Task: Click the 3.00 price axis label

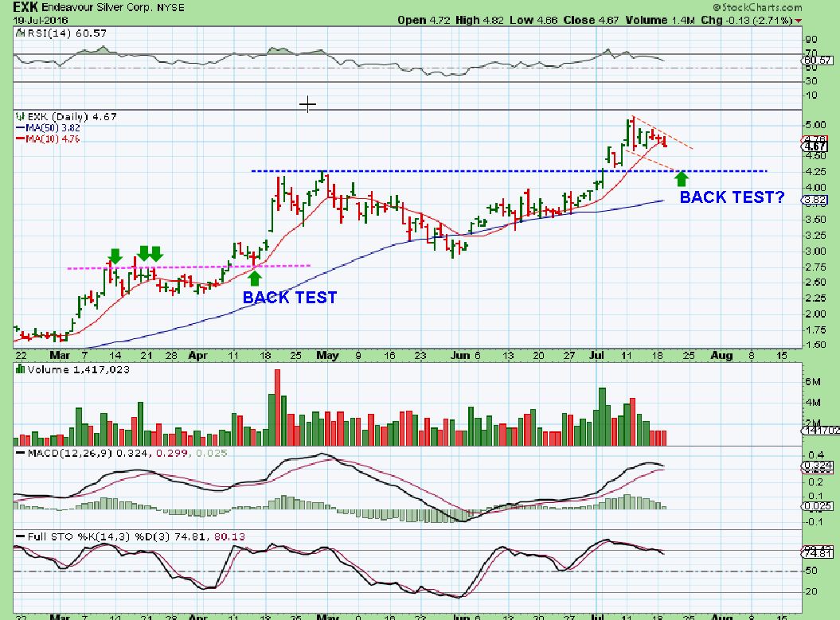Action: tap(815, 252)
